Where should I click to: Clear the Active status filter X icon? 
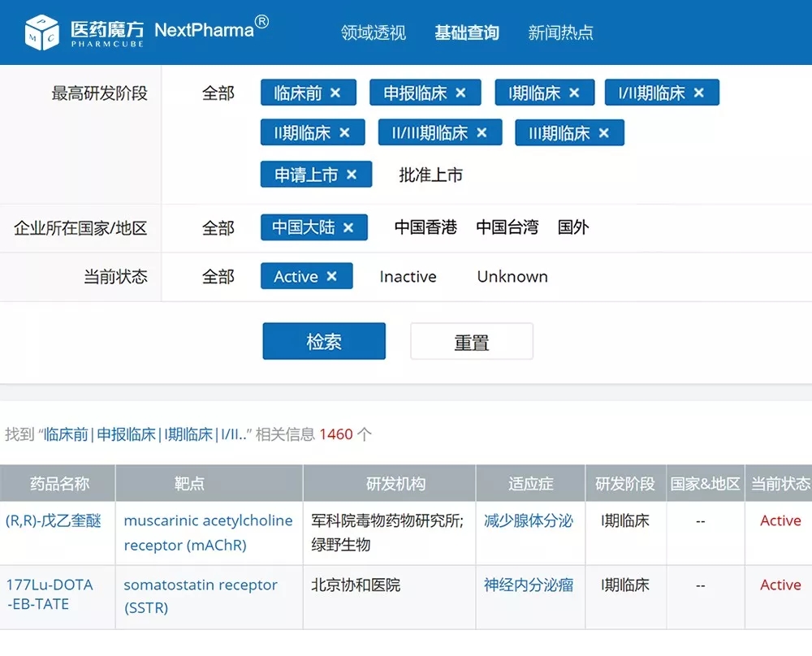pos(331,277)
